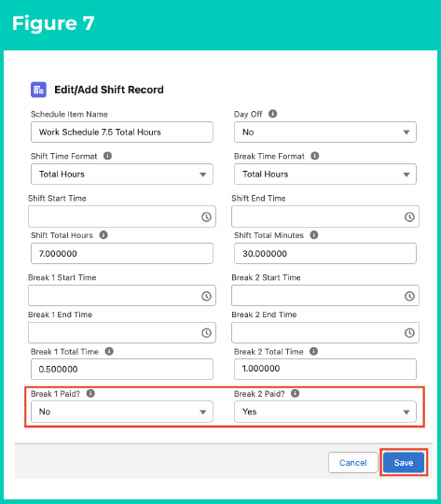Click the Day Off info icon
441x504 pixels.
pyautogui.click(x=272, y=114)
